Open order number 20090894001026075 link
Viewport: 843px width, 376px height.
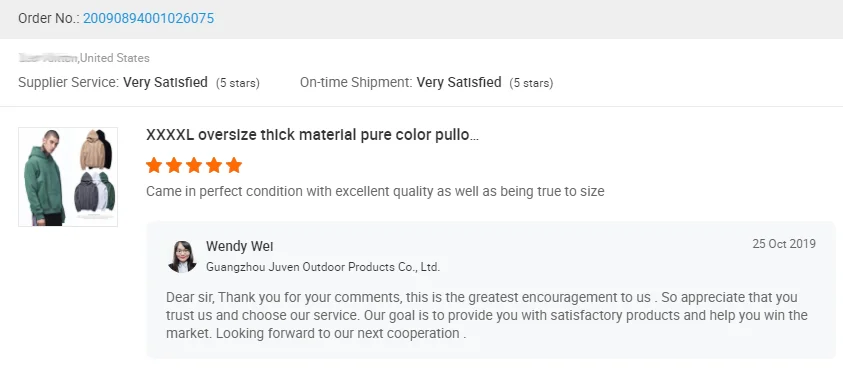click(148, 18)
